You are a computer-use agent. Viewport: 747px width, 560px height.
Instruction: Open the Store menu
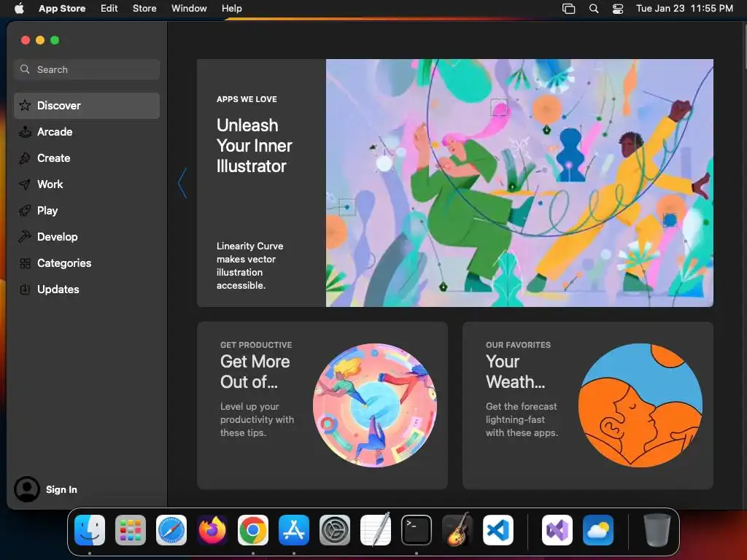[x=144, y=8]
